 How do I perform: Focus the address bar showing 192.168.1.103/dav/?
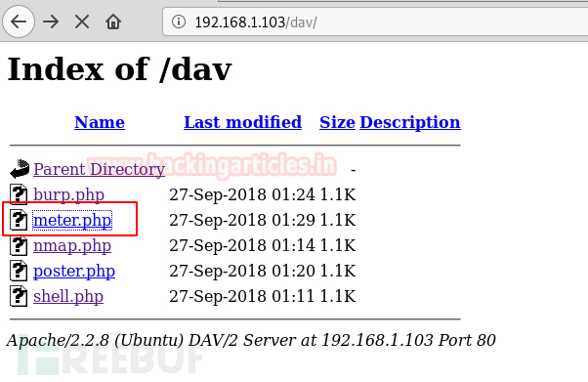(375, 21)
